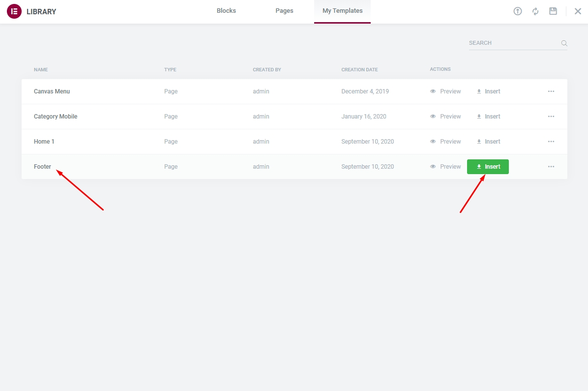Screen dimensions: 588x391
Task: Switch to the Pages tab
Action: 284,11
